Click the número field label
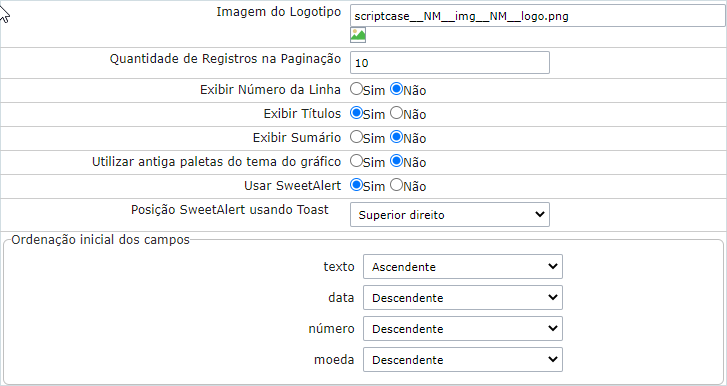 (332, 329)
